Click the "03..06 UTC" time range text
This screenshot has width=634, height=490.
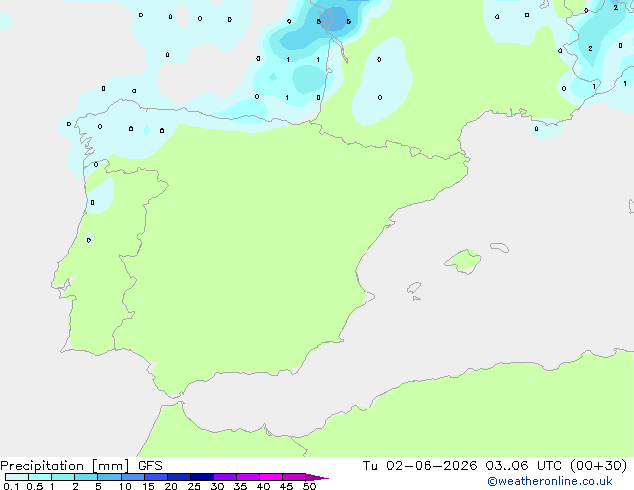coord(523,466)
